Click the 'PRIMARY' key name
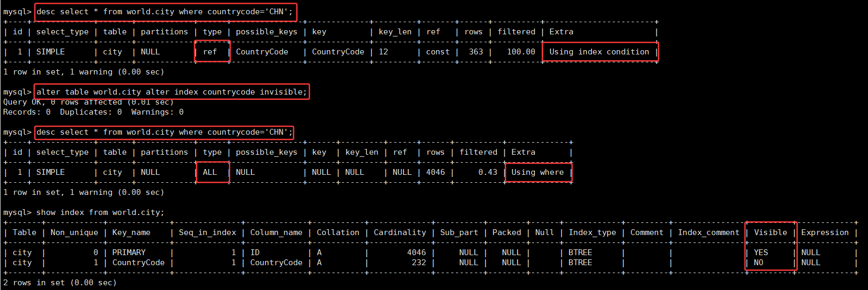 point(129,252)
